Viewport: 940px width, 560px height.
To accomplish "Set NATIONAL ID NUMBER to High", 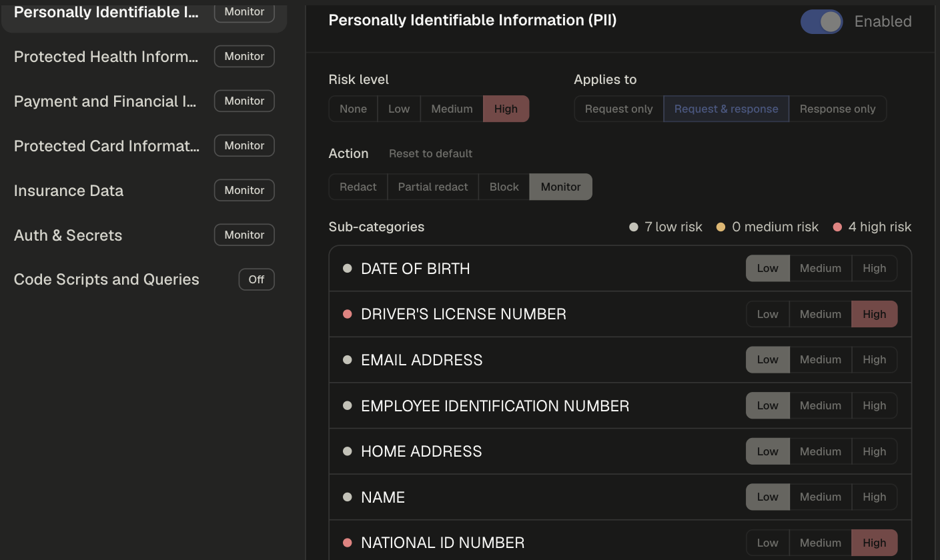I will click(874, 543).
